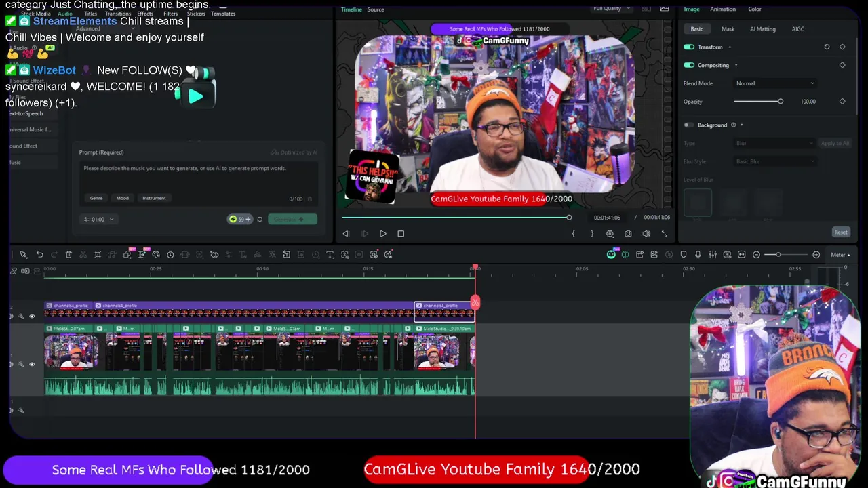The height and width of the screenshot is (488, 868).
Task: Open the Meter dropdown
Action: tap(840, 255)
